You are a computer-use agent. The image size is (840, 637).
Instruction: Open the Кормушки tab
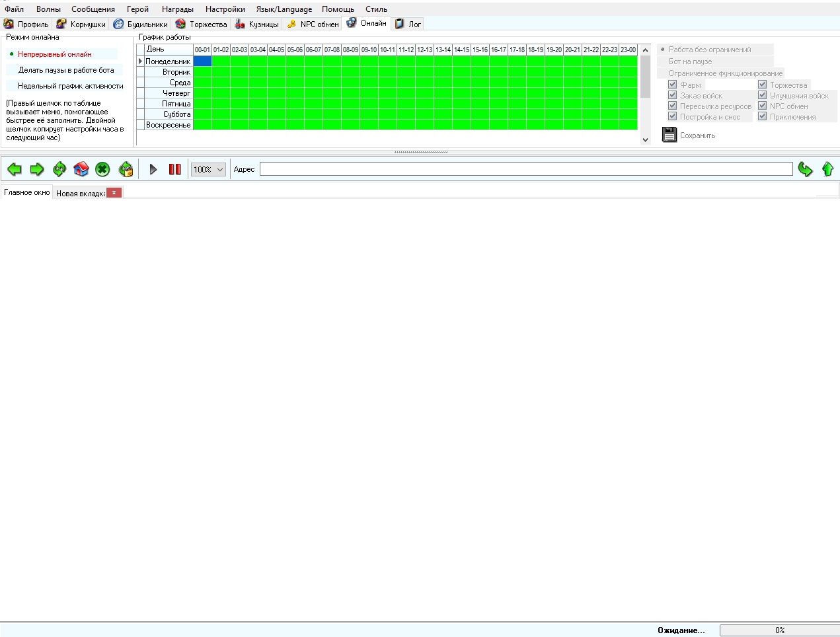(81, 24)
